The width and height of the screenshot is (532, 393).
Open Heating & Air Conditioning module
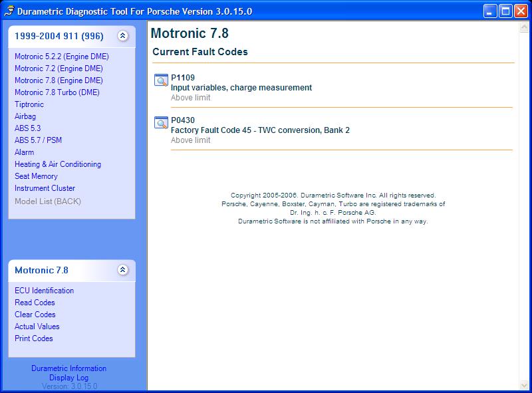[58, 164]
